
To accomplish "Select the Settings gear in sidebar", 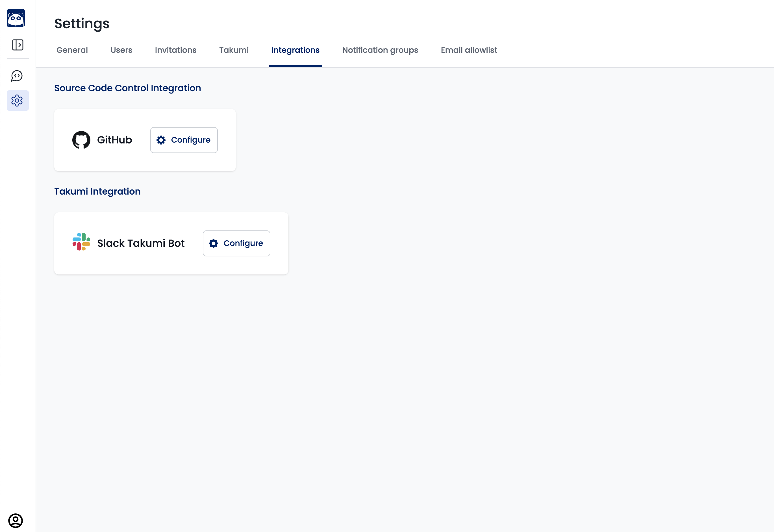I will click(17, 100).
